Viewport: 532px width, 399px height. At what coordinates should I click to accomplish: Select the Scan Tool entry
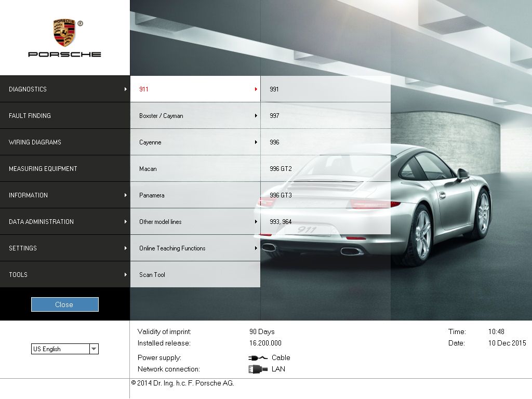(195, 274)
